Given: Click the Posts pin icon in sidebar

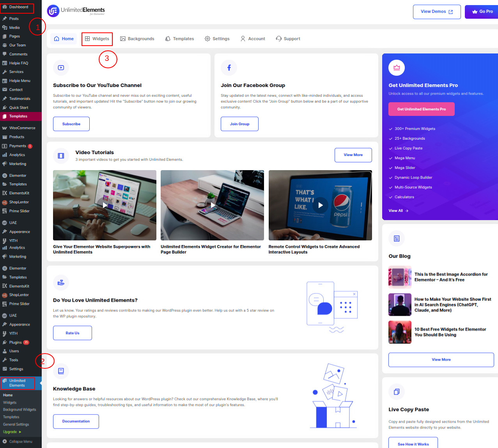Looking at the screenshot, I should tap(5, 19).
